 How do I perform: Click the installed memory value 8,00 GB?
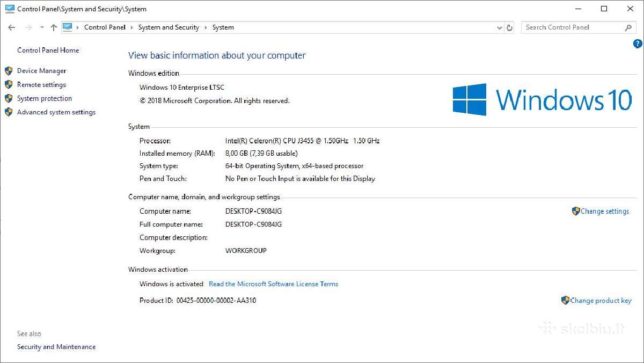click(x=261, y=154)
